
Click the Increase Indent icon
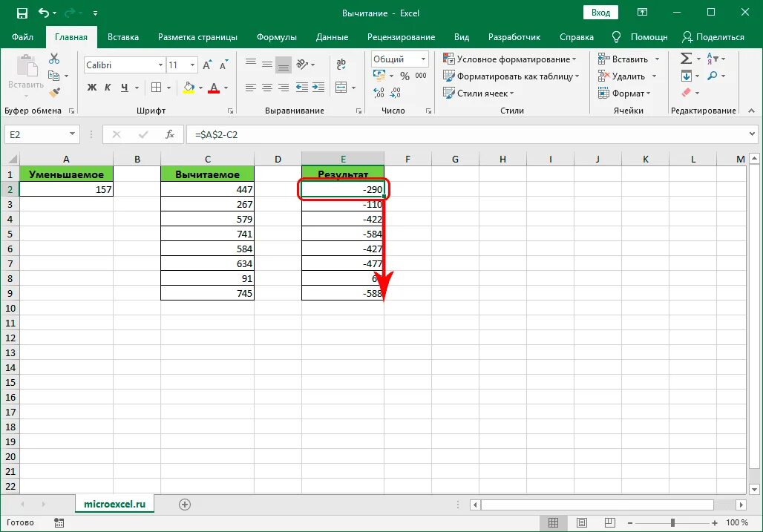pyautogui.click(x=318, y=88)
